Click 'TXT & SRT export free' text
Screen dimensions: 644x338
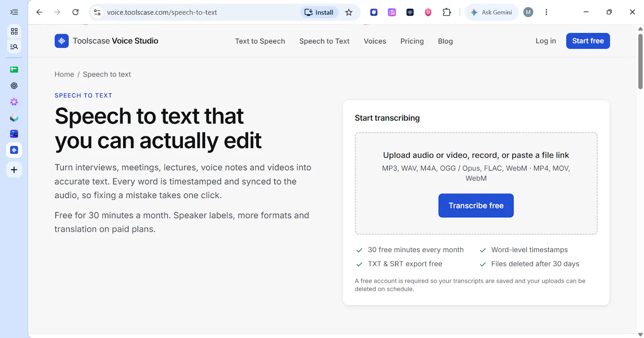click(x=405, y=264)
